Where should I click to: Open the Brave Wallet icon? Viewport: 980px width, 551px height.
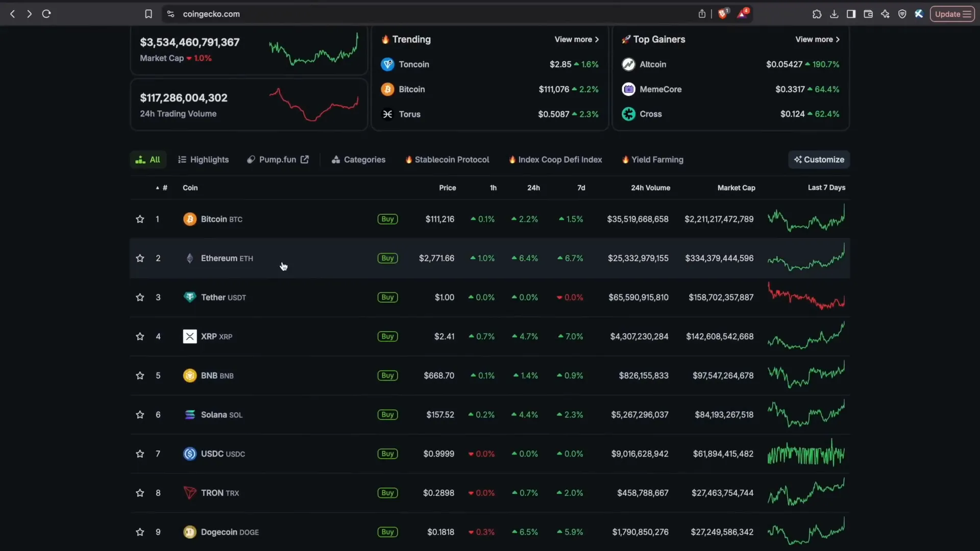pos(868,14)
